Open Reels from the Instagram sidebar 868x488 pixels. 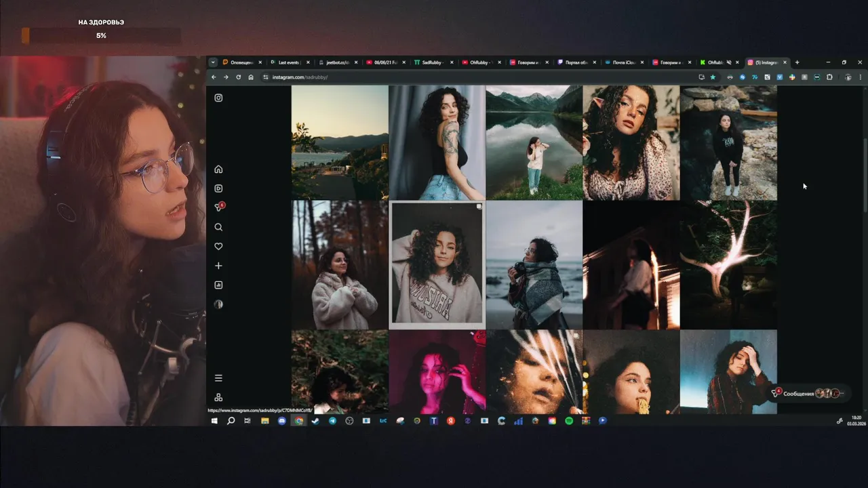pyautogui.click(x=218, y=188)
